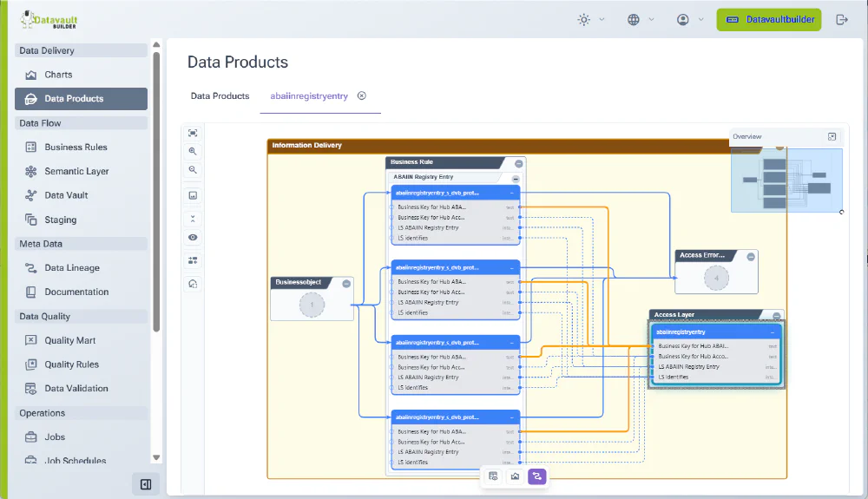Click the Data Quality section header

coord(81,317)
